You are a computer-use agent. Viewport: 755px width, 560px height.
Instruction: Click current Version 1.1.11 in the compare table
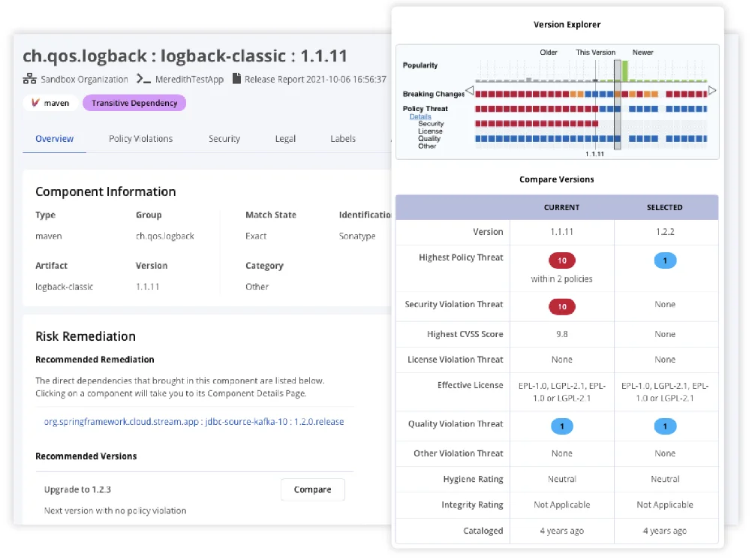tap(562, 232)
